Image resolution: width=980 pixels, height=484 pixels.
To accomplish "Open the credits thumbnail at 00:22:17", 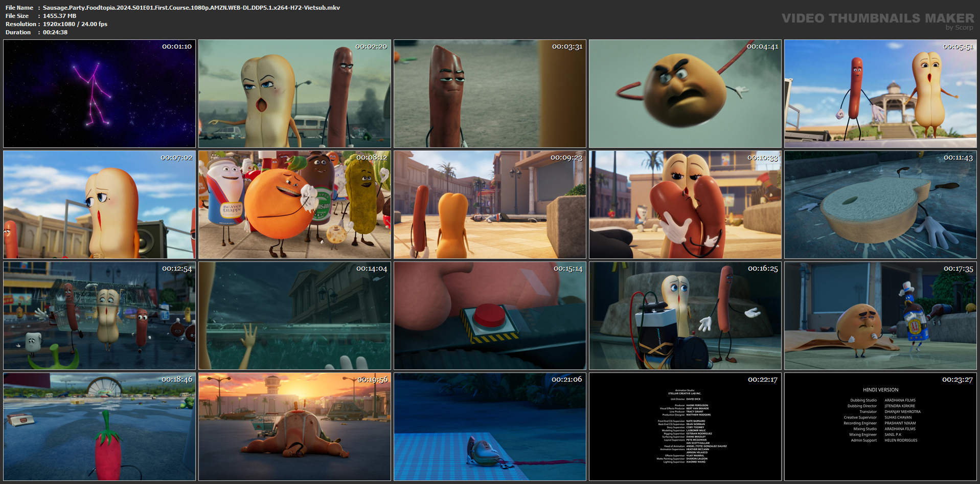I will point(685,427).
